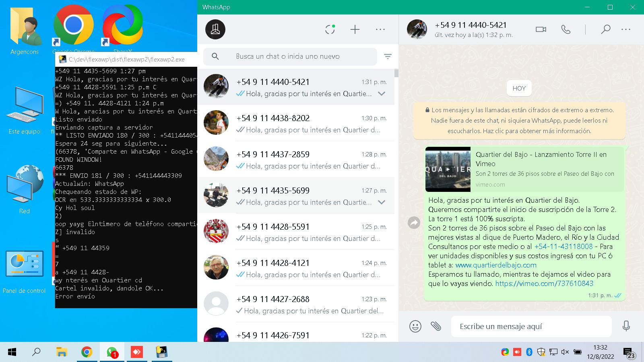Select Google Chrome desktop shortcut
The height and width of the screenshot is (362, 644).
click(73, 29)
